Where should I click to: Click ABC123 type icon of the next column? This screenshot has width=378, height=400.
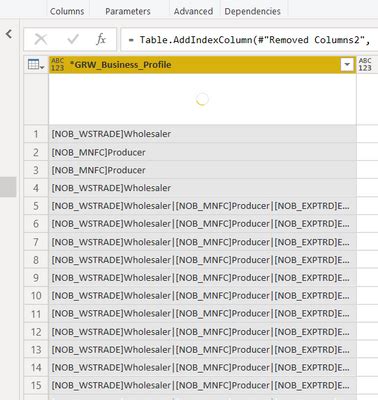click(365, 64)
